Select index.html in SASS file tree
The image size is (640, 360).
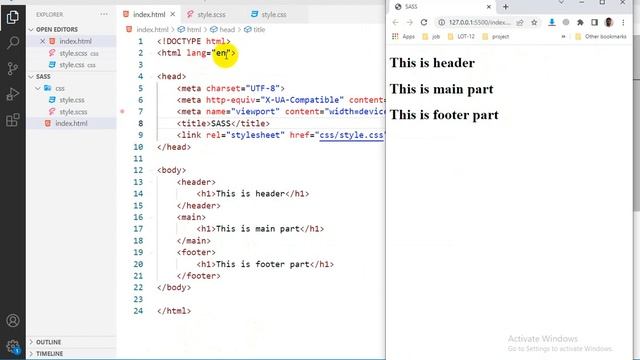pos(71,123)
